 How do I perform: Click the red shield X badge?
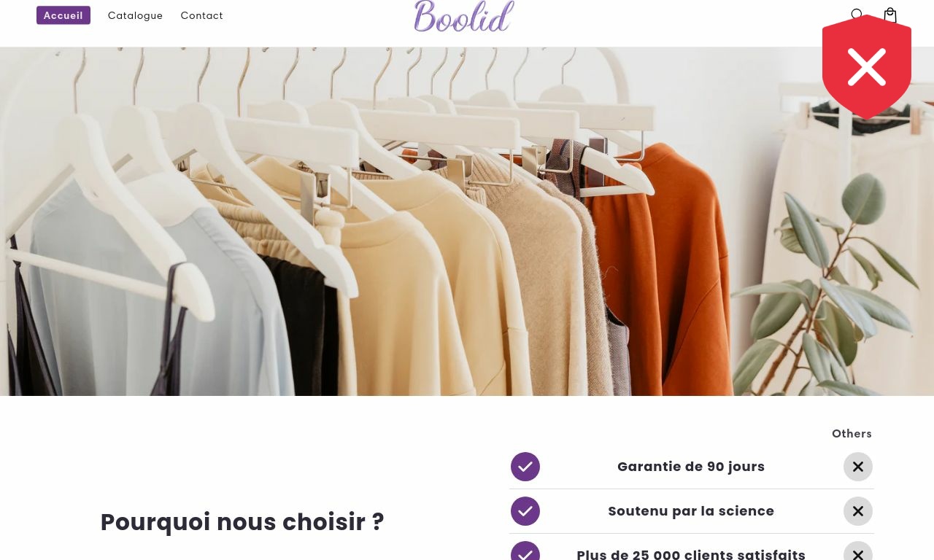coord(867,67)
